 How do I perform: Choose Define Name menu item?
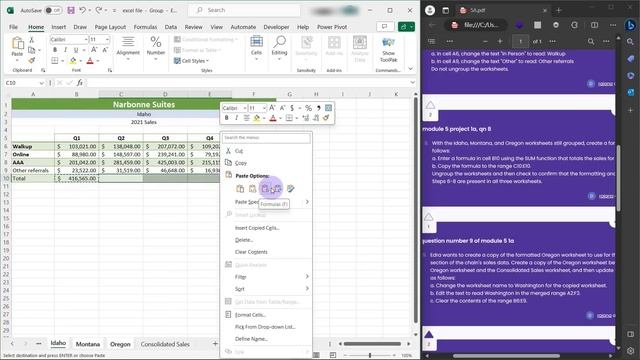point(251,339)
